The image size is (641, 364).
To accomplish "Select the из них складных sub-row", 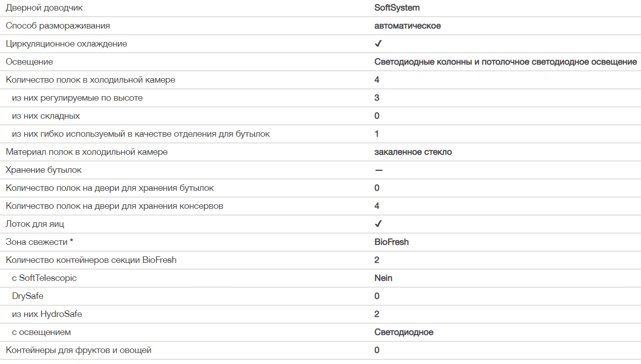I will [x=46, y=116].
